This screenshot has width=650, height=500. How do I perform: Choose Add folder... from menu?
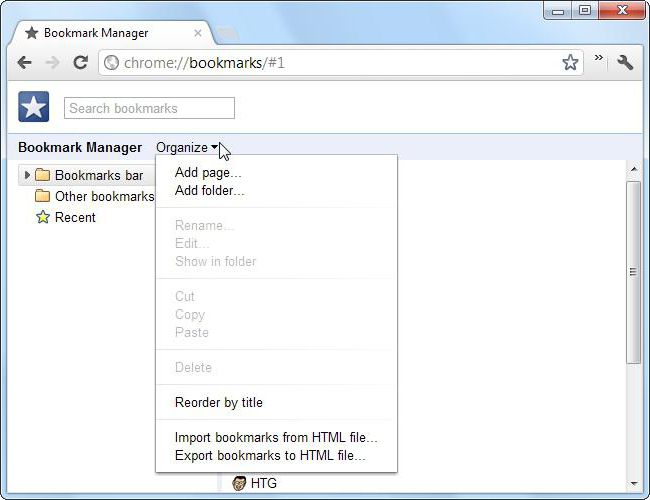pos(209,191)
